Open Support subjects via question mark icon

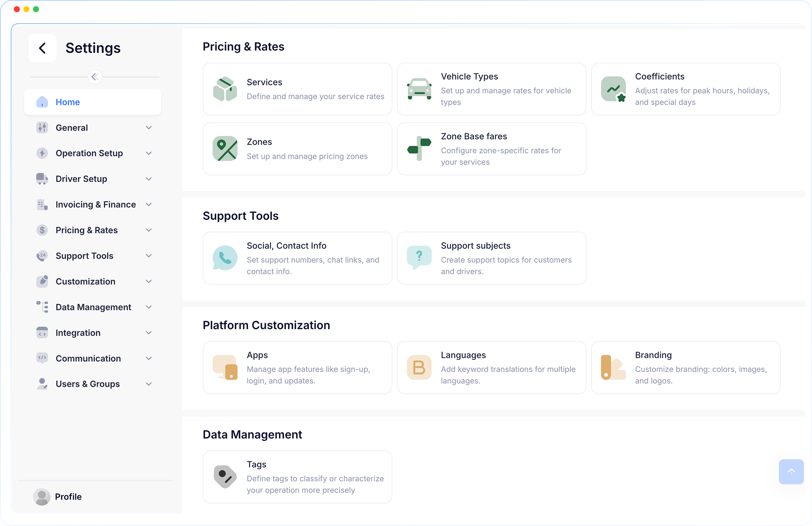(x=419, y=258)
